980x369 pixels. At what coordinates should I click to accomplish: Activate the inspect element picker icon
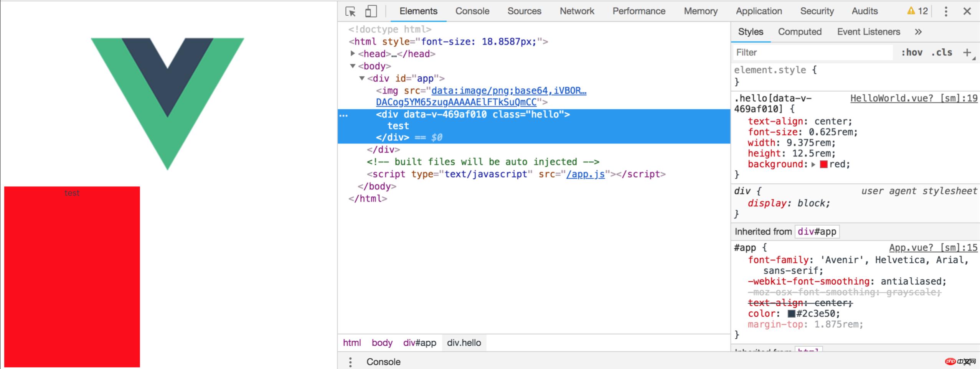tap(350, 12)
